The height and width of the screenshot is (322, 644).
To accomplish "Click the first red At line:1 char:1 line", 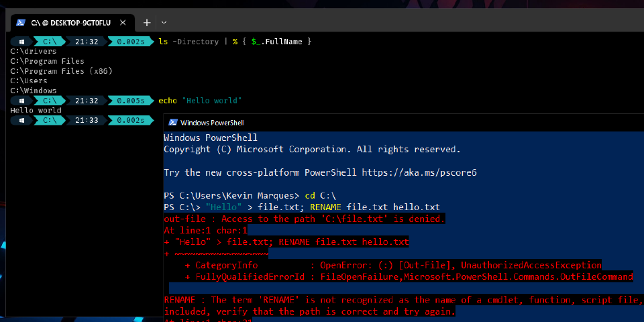I will [x=205, y=230].
